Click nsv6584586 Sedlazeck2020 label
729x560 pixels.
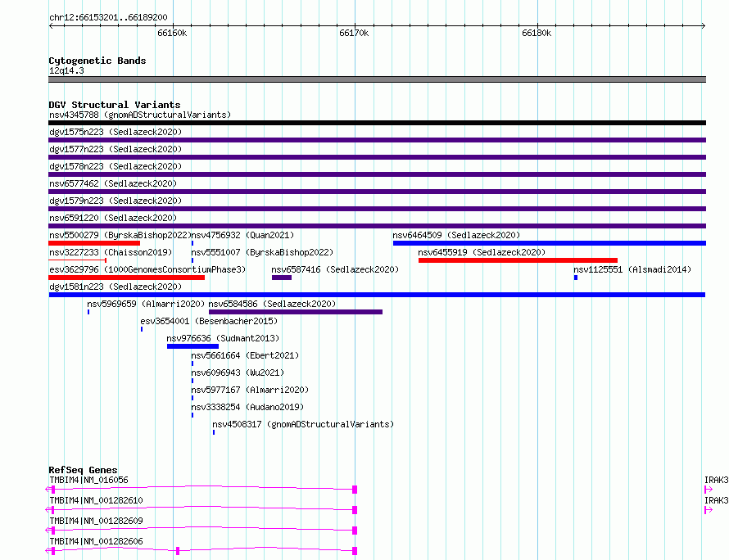272,304
